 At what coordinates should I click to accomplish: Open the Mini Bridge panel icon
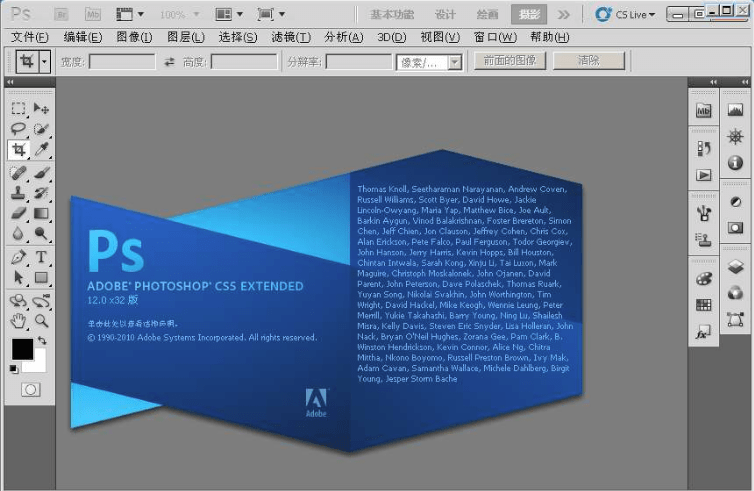pos(703,110)
